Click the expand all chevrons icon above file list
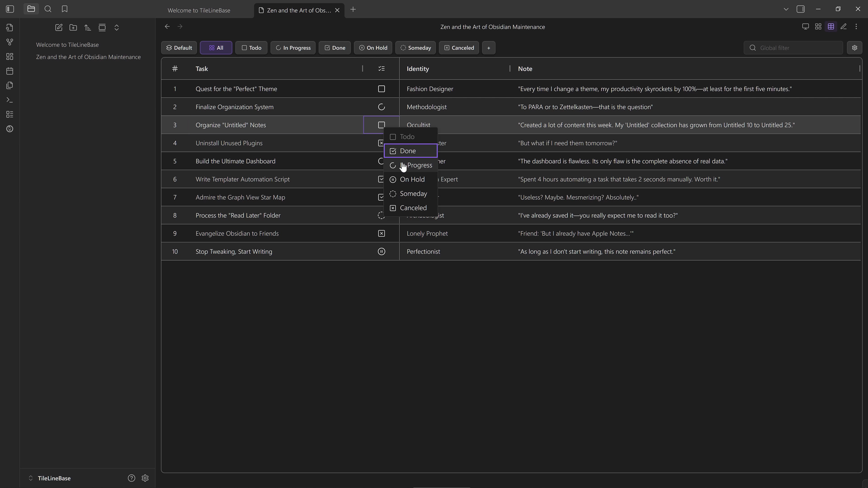Viewport: 868px width, 488px height. (x=117, y=28)
